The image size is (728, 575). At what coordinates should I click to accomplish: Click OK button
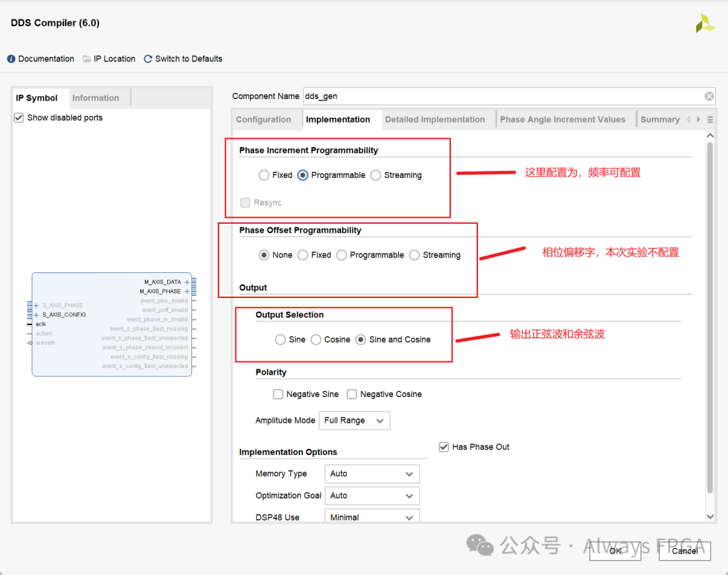(x=615, y=551)
